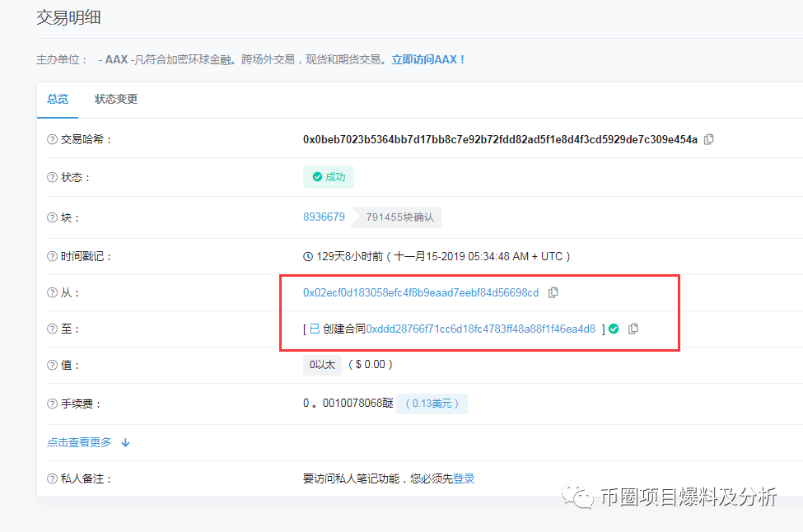Click green check icon in 成功 badge
Image resolution: width=803 pixels, height=532 pixels.
317,177
